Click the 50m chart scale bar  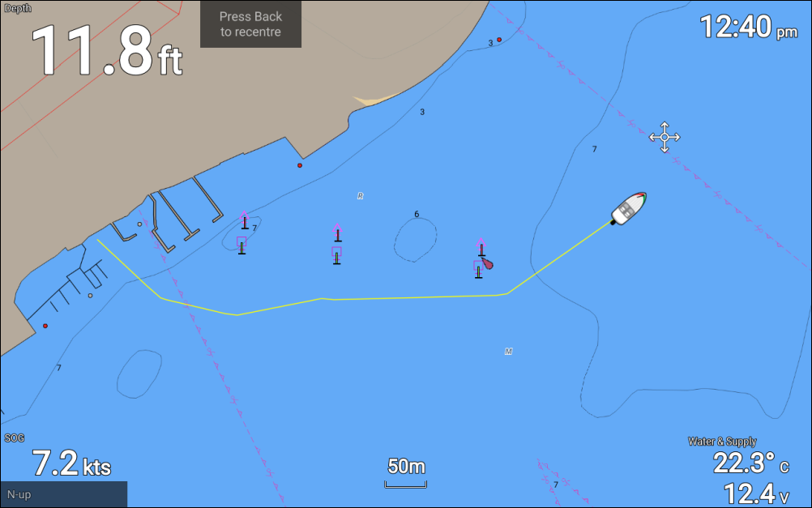[405, 473]
